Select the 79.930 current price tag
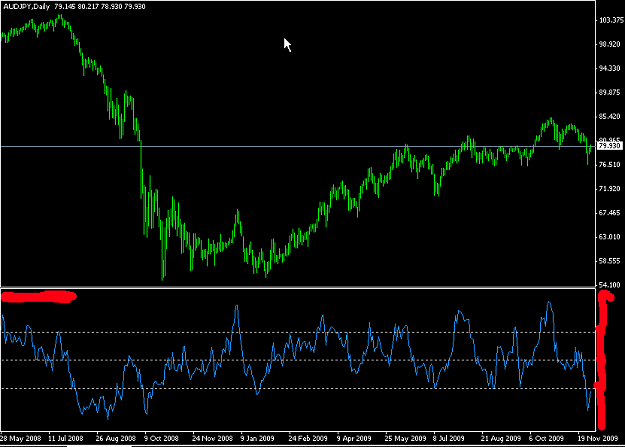 tap(609, 146)
